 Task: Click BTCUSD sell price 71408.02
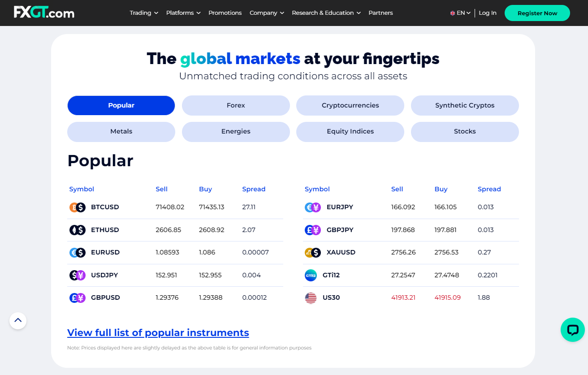pos(170,207)
